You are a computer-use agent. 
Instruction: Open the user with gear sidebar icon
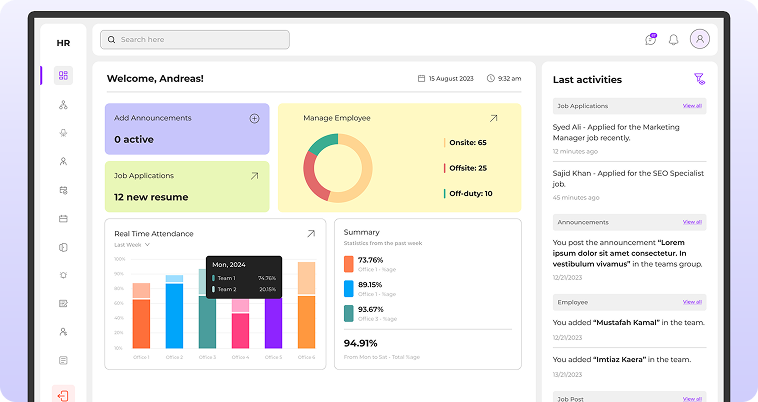[63, 332]
